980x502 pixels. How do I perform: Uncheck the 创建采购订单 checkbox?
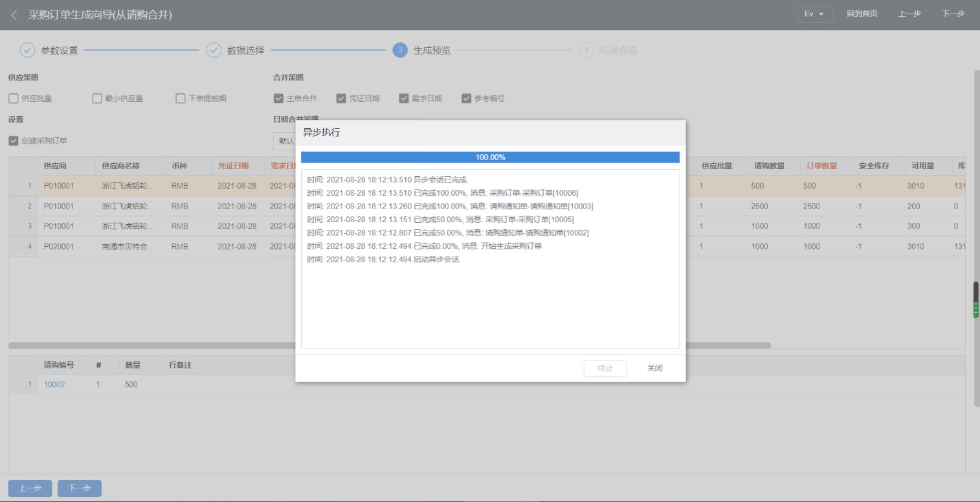tap(14, 141)
